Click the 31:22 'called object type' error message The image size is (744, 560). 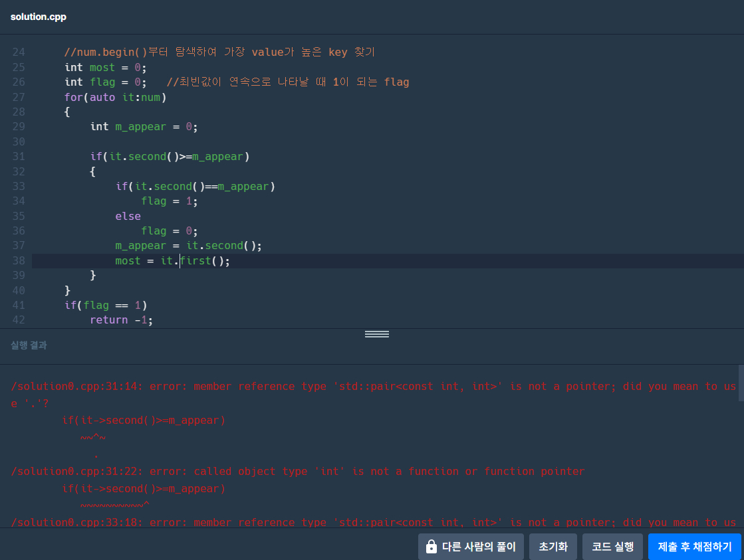(x=298, y=472)
